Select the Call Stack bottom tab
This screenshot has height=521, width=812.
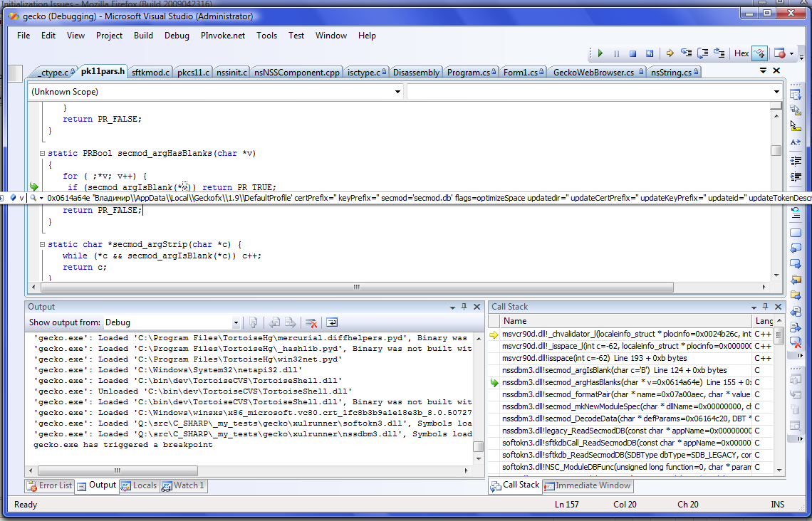(515, 485)
